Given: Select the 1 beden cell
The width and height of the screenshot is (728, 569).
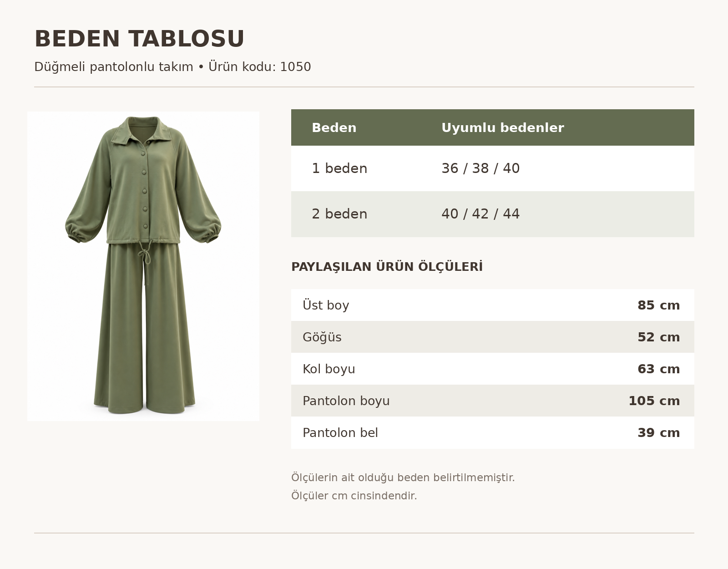Looking at the screenshot, I should (339, 168).
